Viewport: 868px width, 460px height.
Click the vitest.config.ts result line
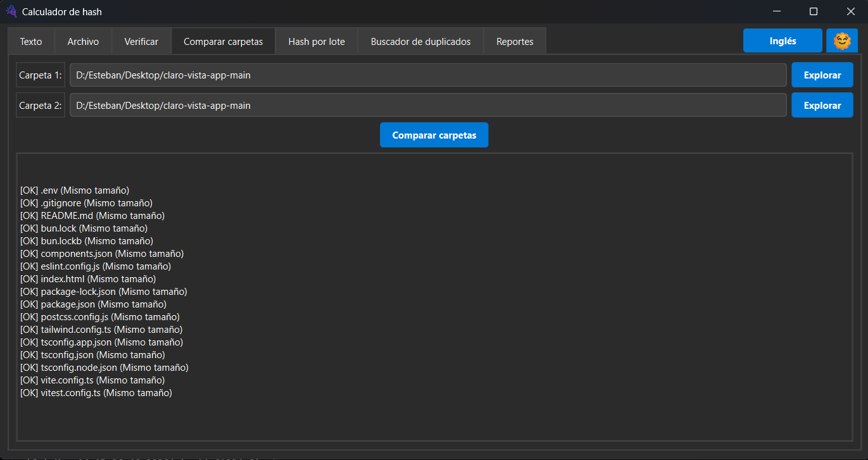click(96, 393)
